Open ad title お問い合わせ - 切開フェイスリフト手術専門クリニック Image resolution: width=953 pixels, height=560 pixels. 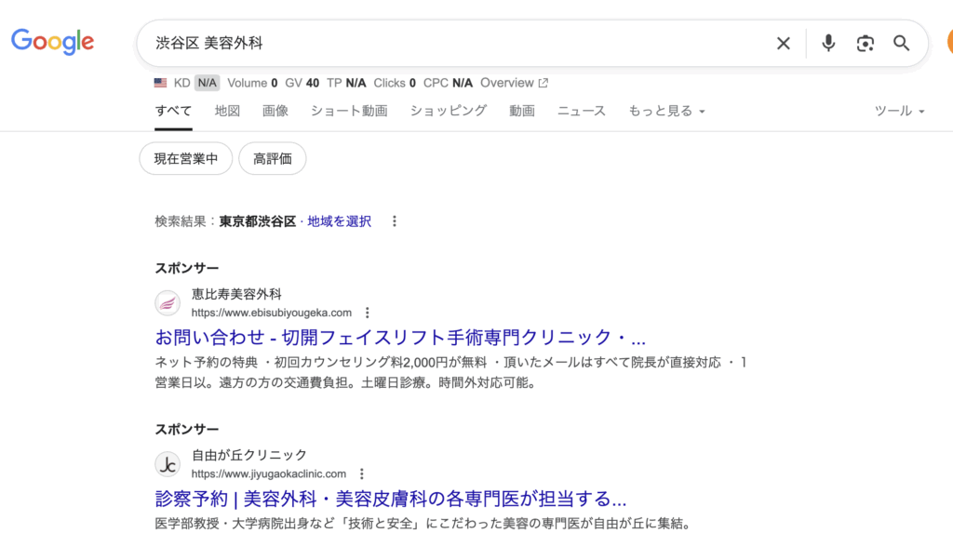tap(400, 337)
